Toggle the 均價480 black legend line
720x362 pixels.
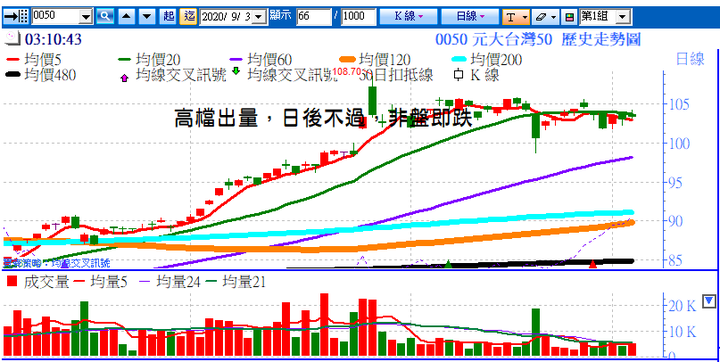pyautogui.click(x=41, y=75)
